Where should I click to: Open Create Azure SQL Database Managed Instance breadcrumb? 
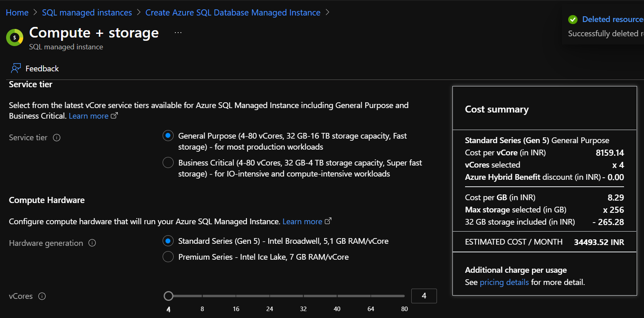pos(233,13)
